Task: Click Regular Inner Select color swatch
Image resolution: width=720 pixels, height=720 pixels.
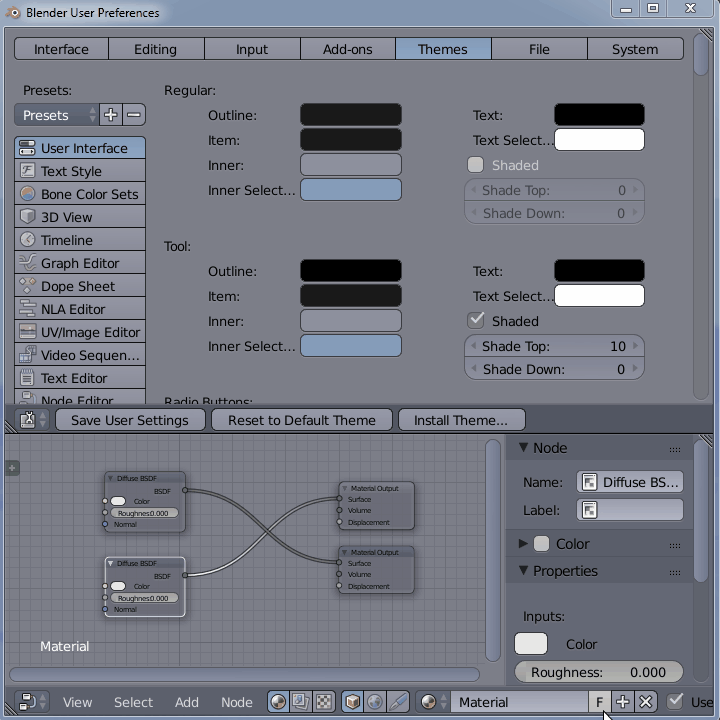Action: (x=351, y=190)
